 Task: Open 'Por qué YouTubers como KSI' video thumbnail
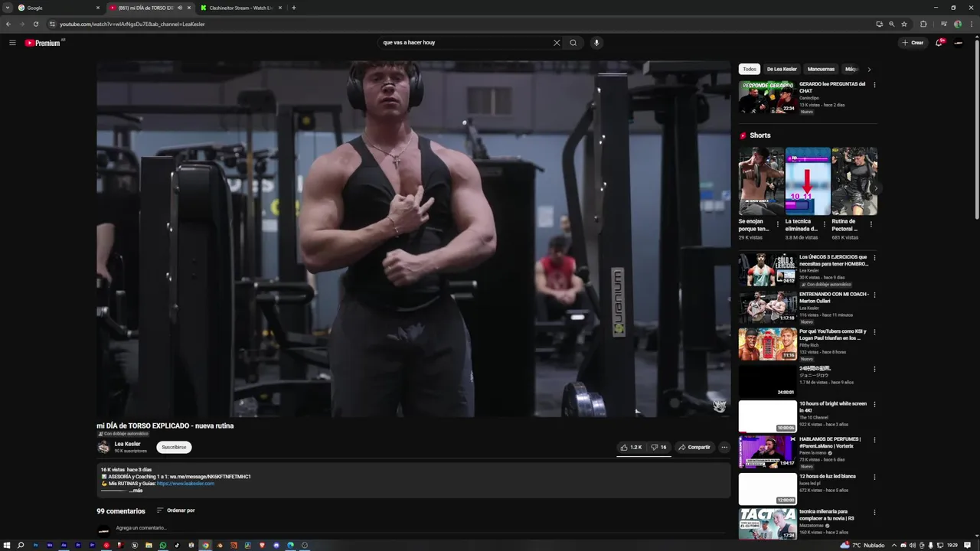tap(767, 344)
